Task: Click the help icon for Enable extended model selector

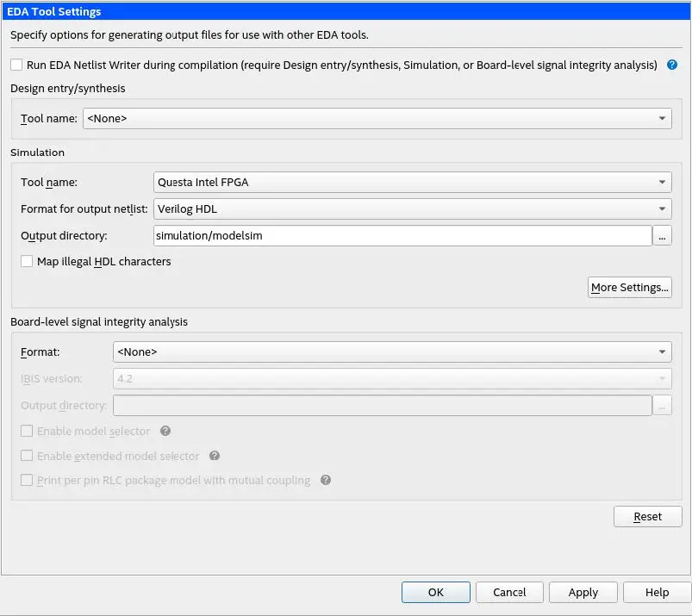Action: [215, 456]
